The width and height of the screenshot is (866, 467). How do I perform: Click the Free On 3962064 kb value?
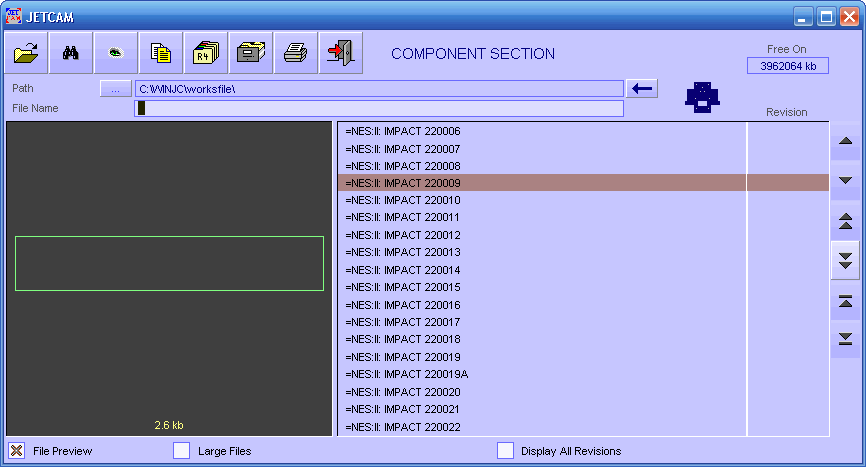pos(788,66)
